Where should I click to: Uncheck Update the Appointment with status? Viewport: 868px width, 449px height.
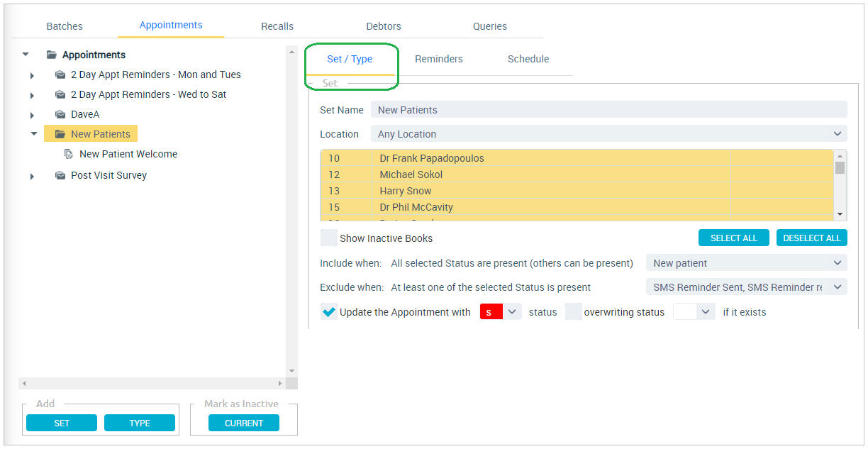(329, 311)
